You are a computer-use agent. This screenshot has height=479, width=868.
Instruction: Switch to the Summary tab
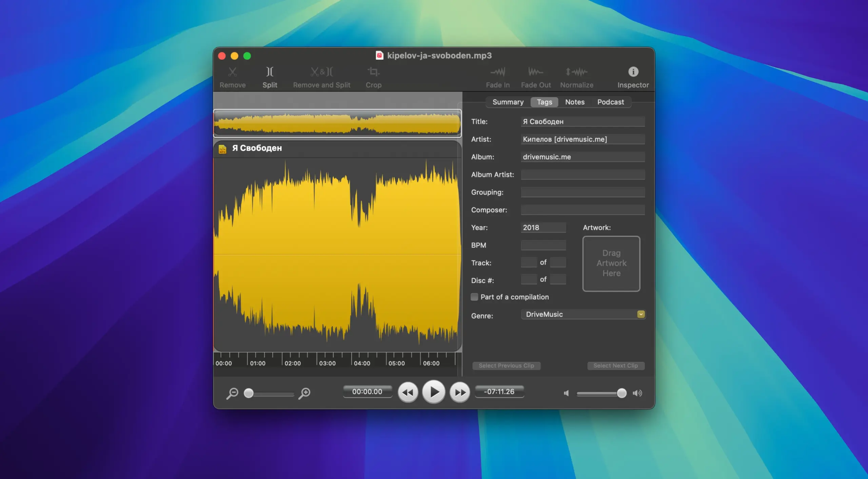pos(508,102)
